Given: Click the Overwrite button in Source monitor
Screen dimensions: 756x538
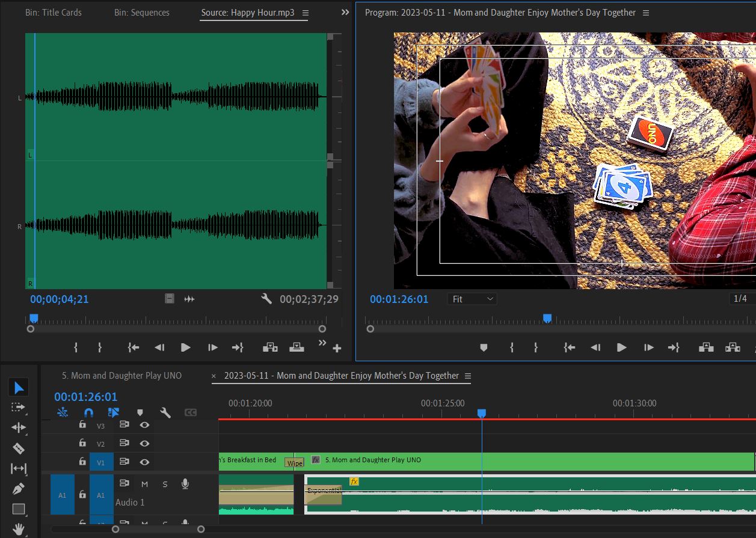Looking at the screenshot, I should click(297, 347).
